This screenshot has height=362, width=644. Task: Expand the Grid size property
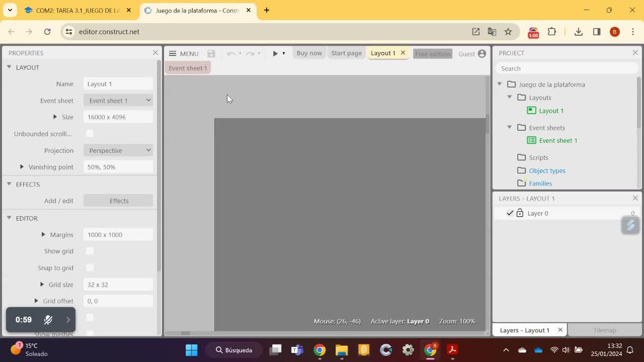tap(42, 284)
